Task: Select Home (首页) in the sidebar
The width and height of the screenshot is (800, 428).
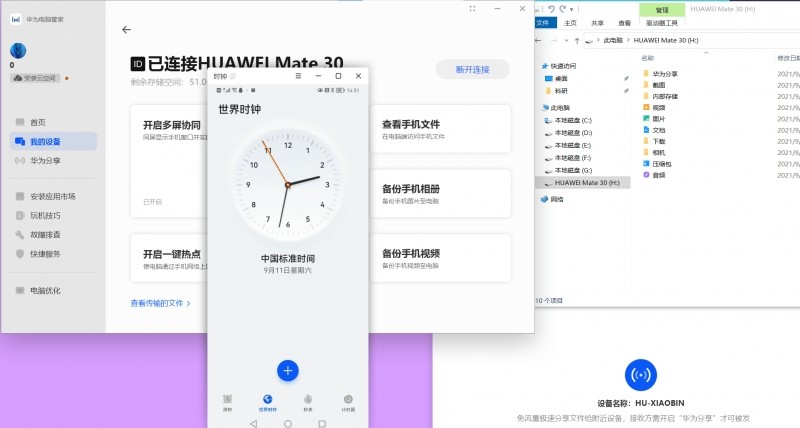Action: [37, 122]
